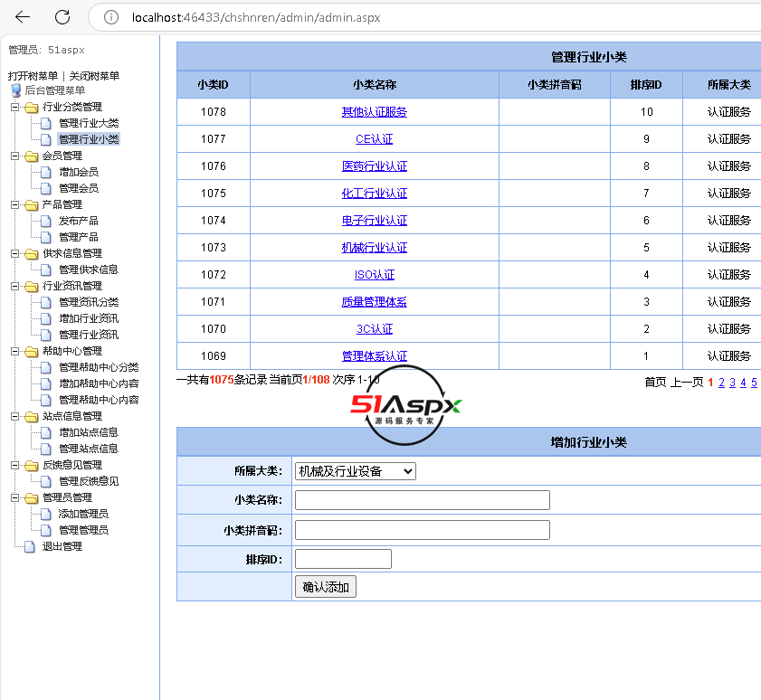761x700 pixels.
Task: Click the page icon beside 增加会员
Action: (46, 172)
